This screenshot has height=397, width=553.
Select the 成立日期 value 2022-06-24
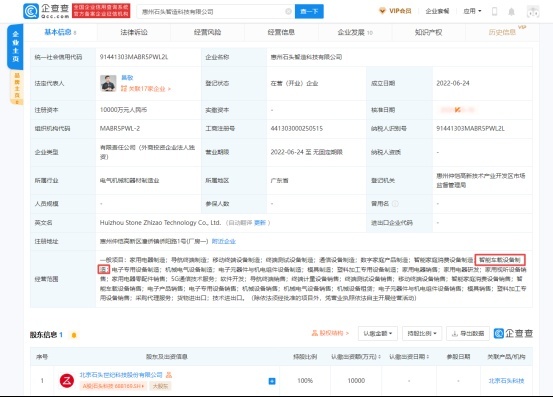tap(453, 84)
